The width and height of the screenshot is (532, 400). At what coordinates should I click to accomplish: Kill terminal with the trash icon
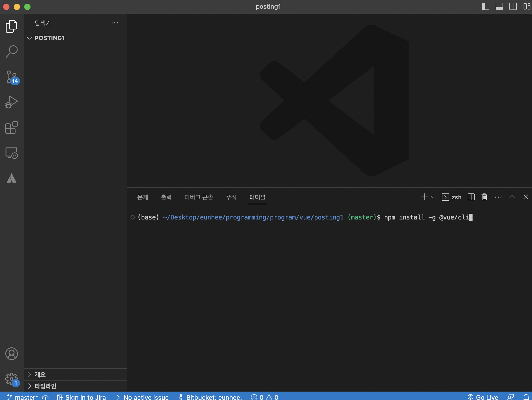(484, 197)
